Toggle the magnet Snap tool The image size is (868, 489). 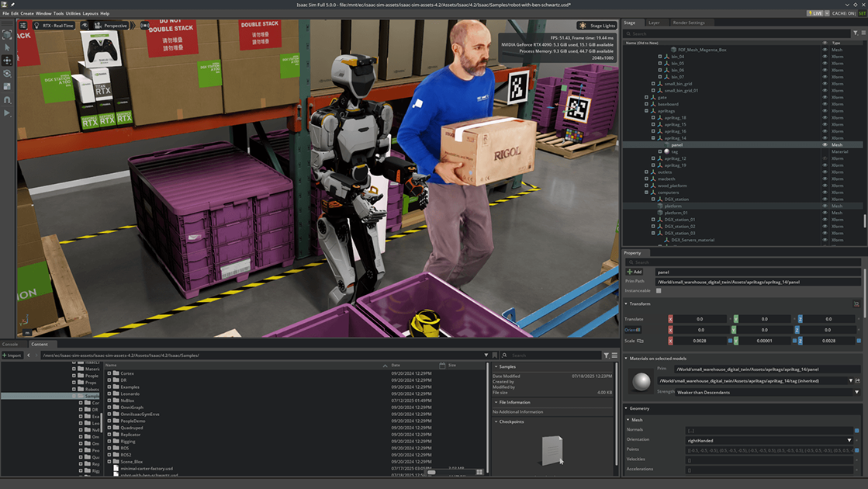tap(7, 99)
